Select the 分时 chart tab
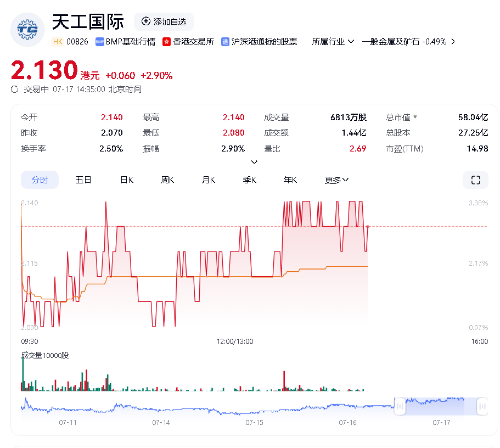 pyautogui.click(x=40, y=180)
